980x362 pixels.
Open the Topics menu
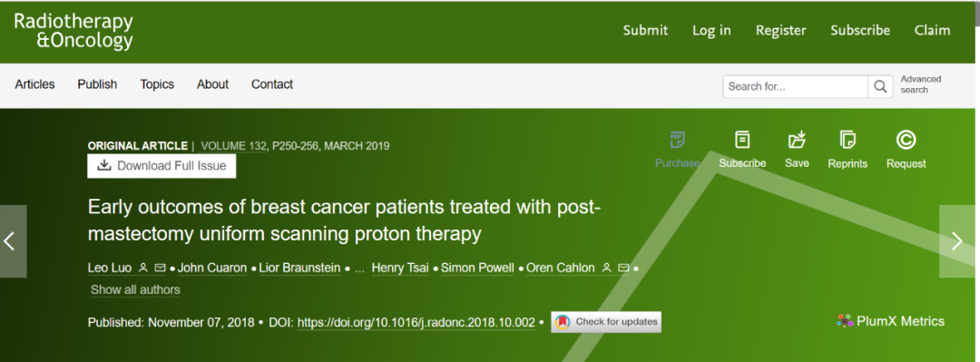157,84
